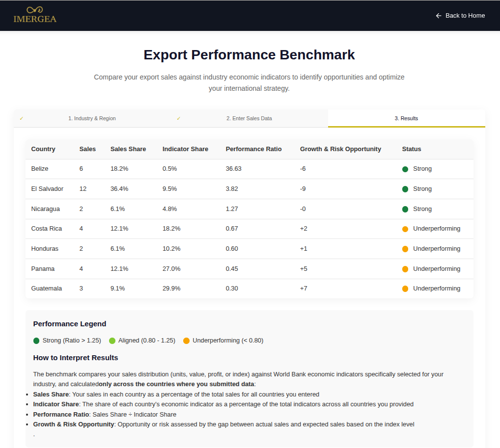Viewport: 500px width, 448px height.
Task: Click the checkmark on step 1 Industry & Region
Action: [x=22, y=118]
